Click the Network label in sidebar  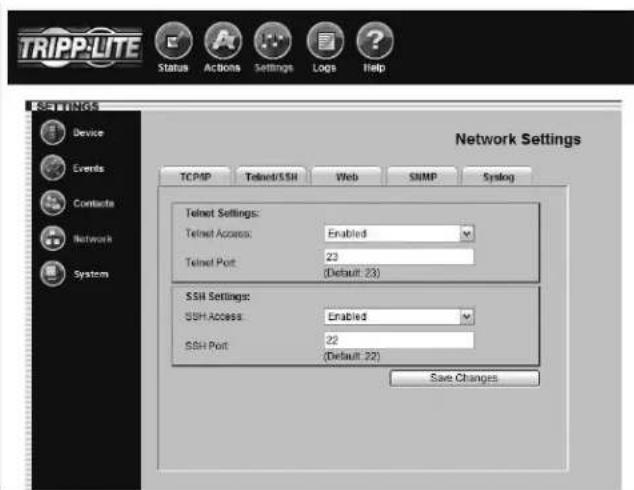(92, 239)
